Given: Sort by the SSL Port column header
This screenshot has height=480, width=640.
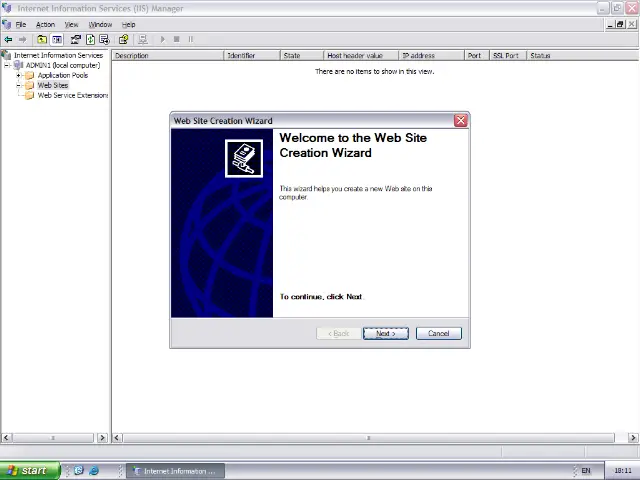Looking at the screenshot, I should [x=508, y=56].
